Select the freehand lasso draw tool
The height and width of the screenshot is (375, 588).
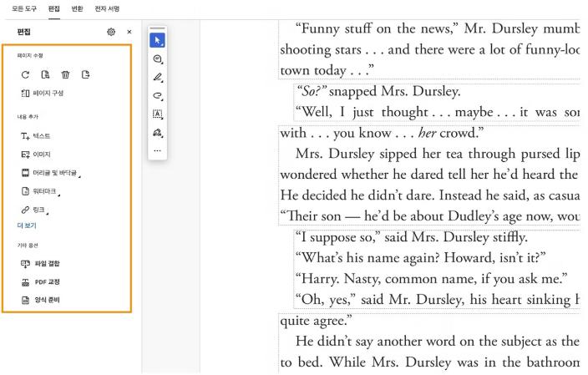click(158, 95)
